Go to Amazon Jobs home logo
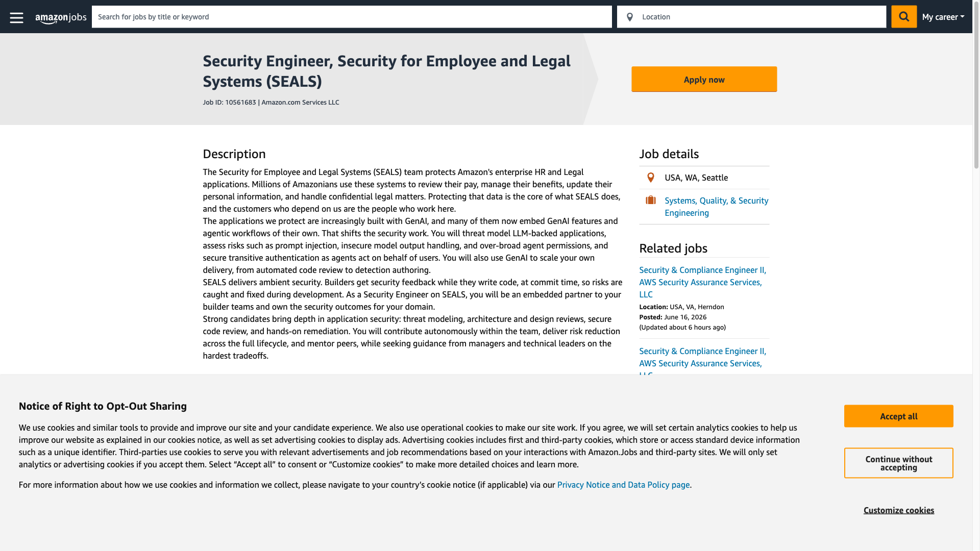 (x=61, y=18)
